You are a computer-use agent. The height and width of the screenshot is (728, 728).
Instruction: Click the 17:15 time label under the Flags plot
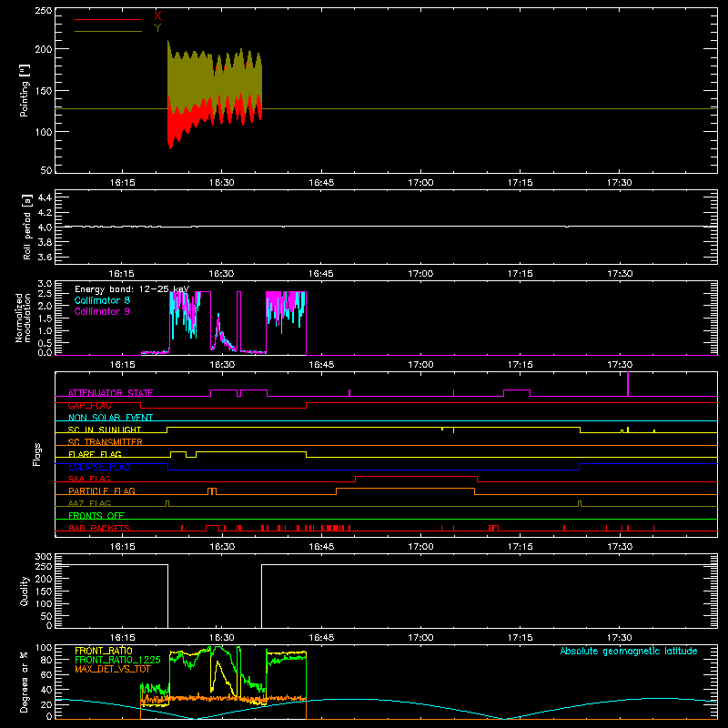click(520, 547)
